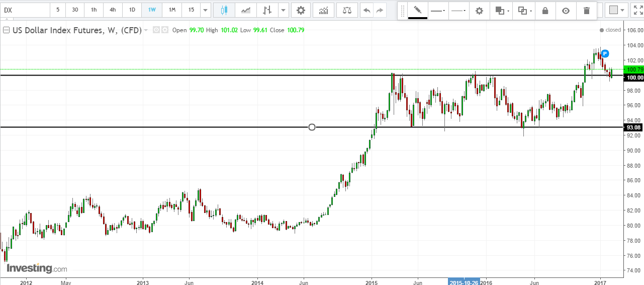Pick the line color pencil tool

click(x=417, y=11)
